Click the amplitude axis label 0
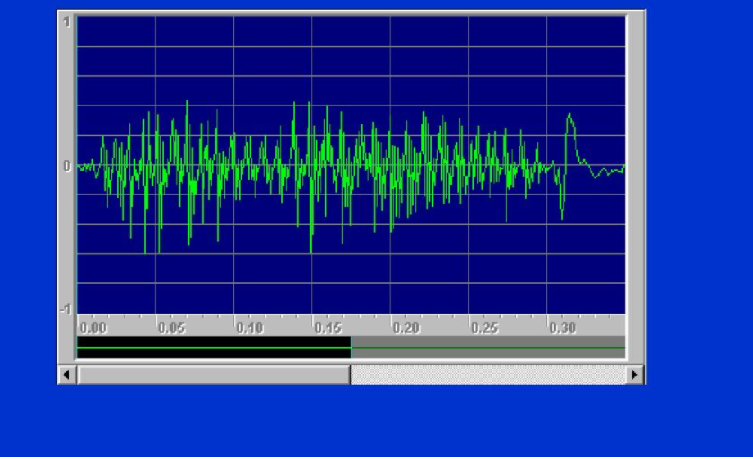Viewport: 753px width, 459px height. tap(67, 166)
